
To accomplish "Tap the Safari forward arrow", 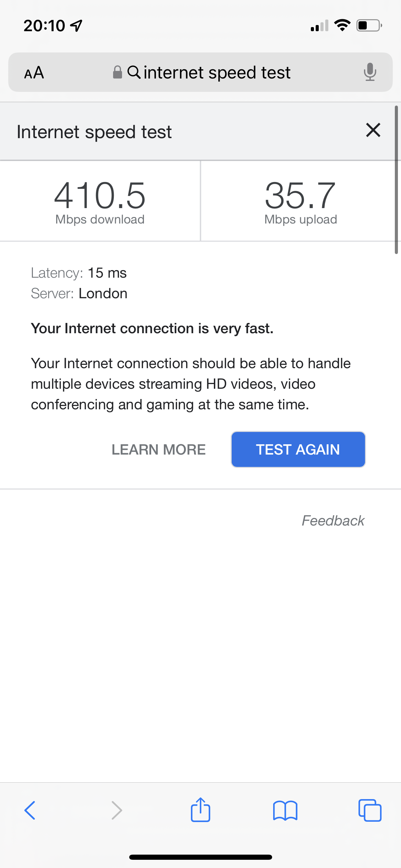I will tap(117, 810).
